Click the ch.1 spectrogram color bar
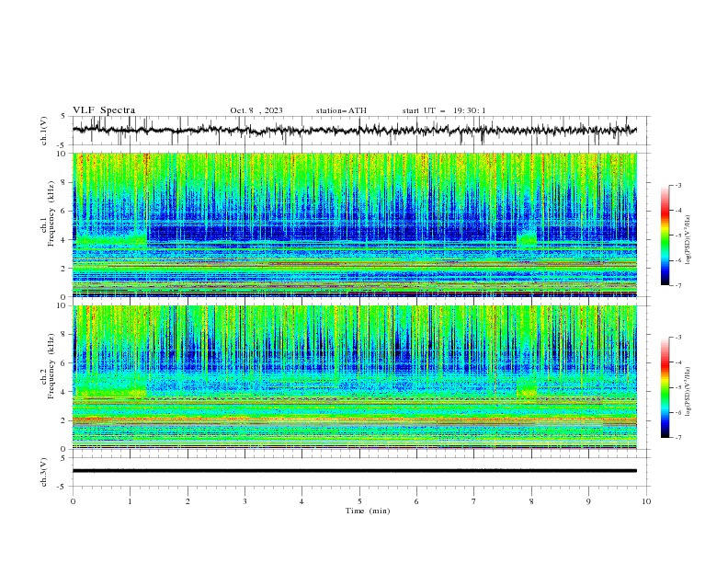 665,236
